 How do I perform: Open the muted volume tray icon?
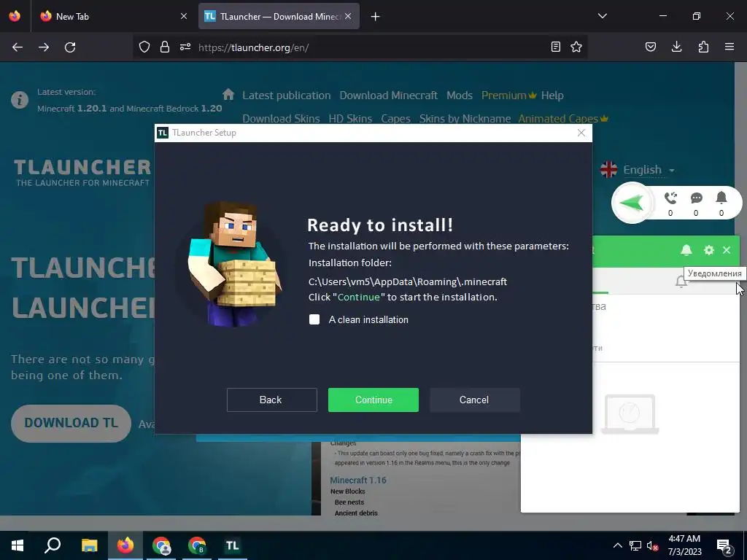click(653, 546)
